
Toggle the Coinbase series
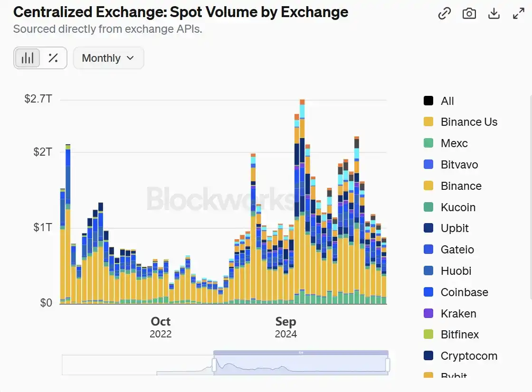464,292
